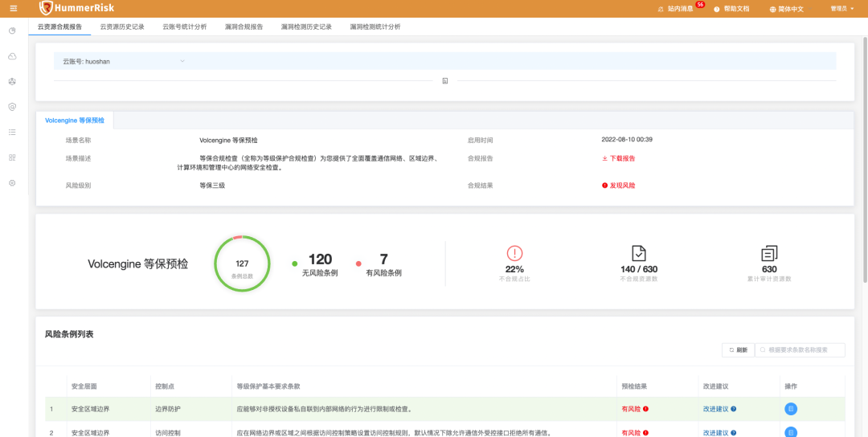Image resolution: width=868 pixels, height=437 pixels.
Task: Switch to 漏洞检测历史记录 tab
Action: click(x=307, y=27)
